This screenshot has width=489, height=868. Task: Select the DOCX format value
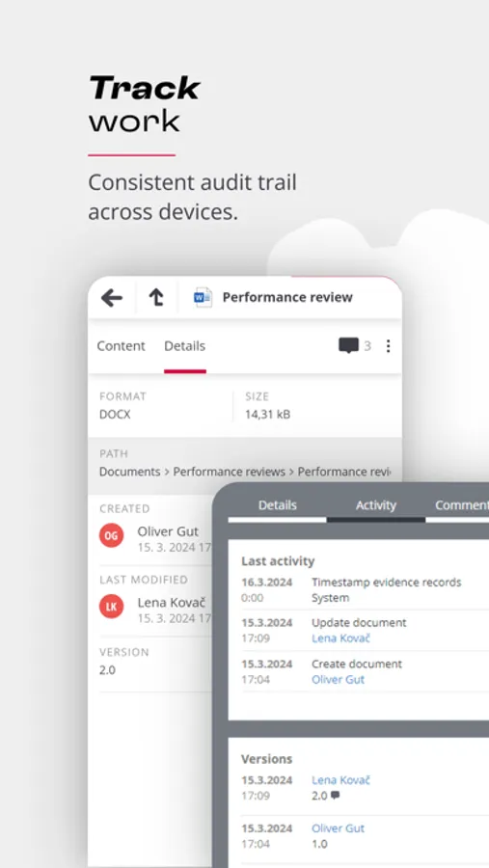click(x=115, y=414)
